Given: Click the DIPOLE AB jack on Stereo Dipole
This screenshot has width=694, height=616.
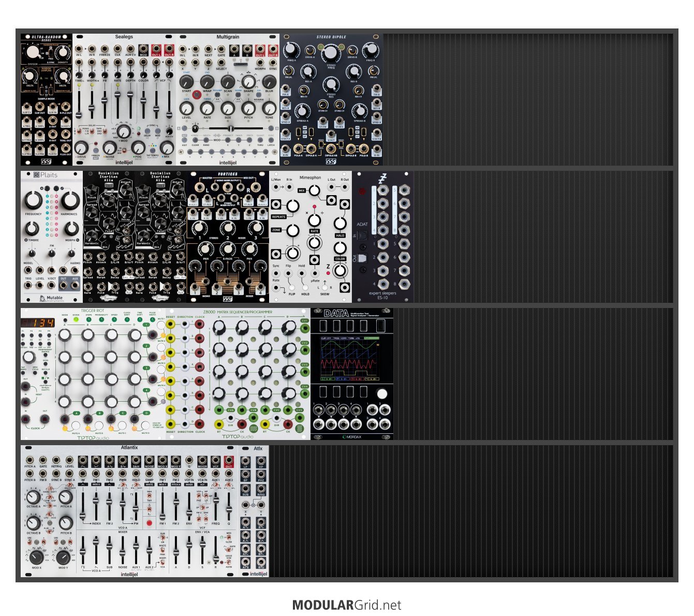Looking at the screenshot, I should point(331,149).
